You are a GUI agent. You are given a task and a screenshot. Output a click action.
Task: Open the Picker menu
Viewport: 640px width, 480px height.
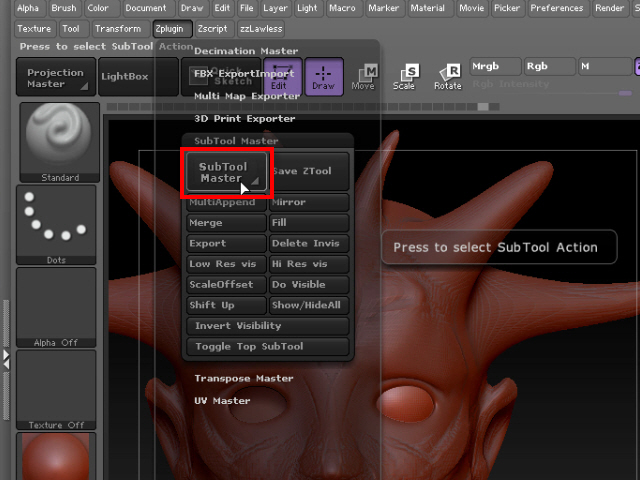507,8
